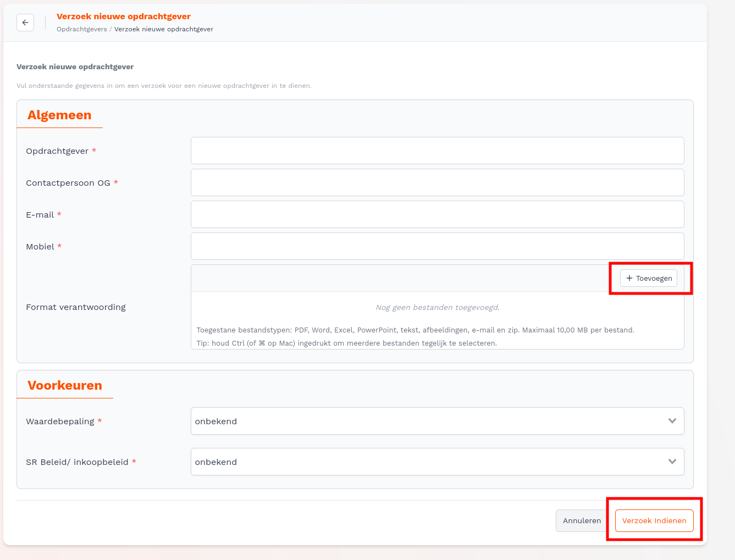Click the Contactpersoon OG text field
735x560 pixels.
437,182
